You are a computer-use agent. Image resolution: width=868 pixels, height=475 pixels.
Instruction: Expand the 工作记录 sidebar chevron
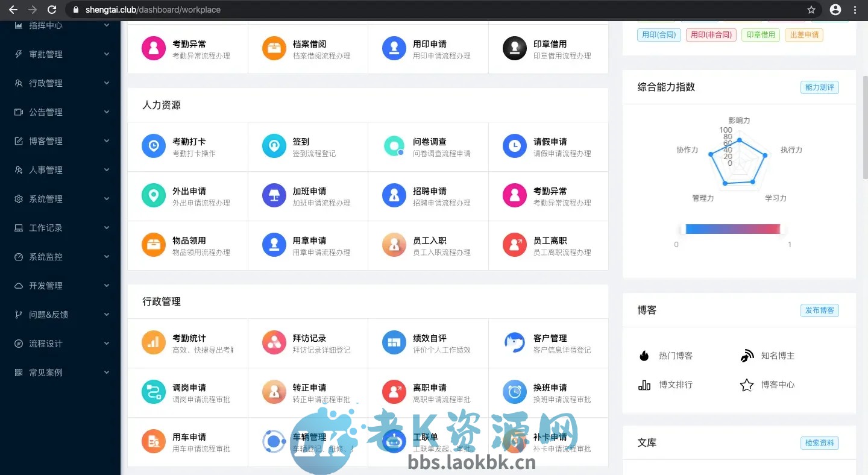coord(107,228)
